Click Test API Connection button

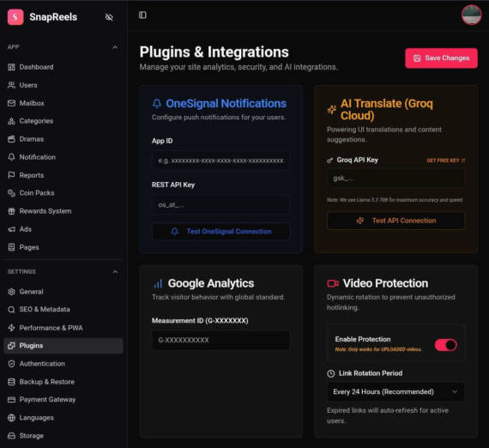click(x=395, y=221)
